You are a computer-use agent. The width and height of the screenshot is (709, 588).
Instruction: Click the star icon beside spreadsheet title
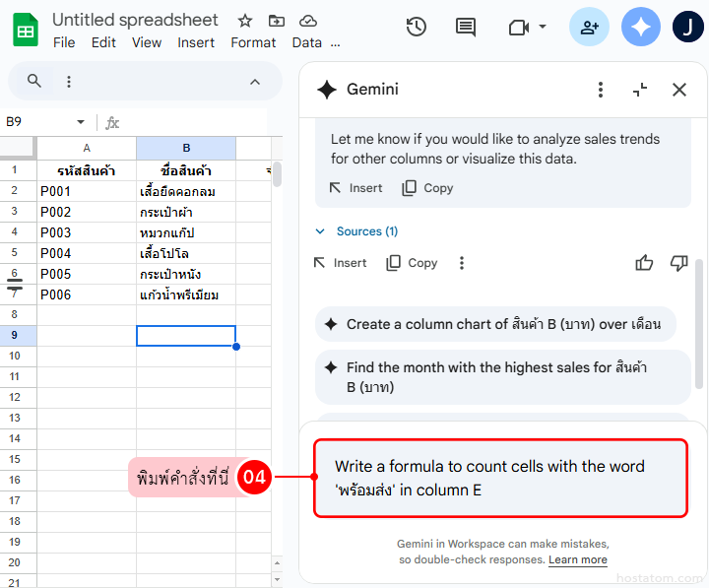(245, 21)
